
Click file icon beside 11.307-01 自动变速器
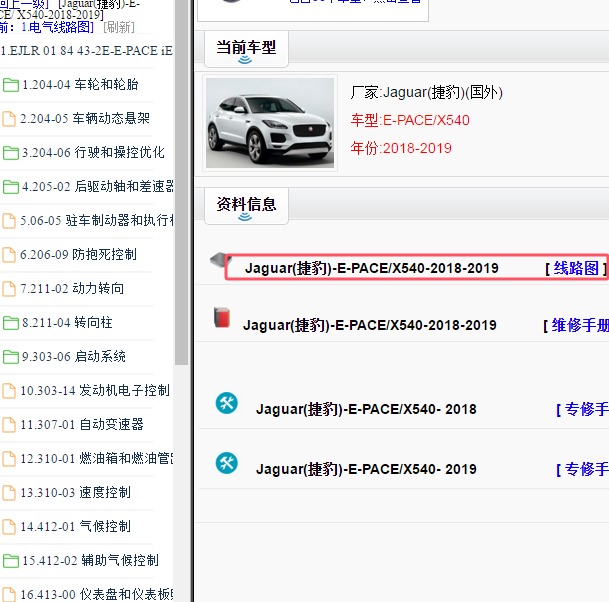tap(9, 425)
